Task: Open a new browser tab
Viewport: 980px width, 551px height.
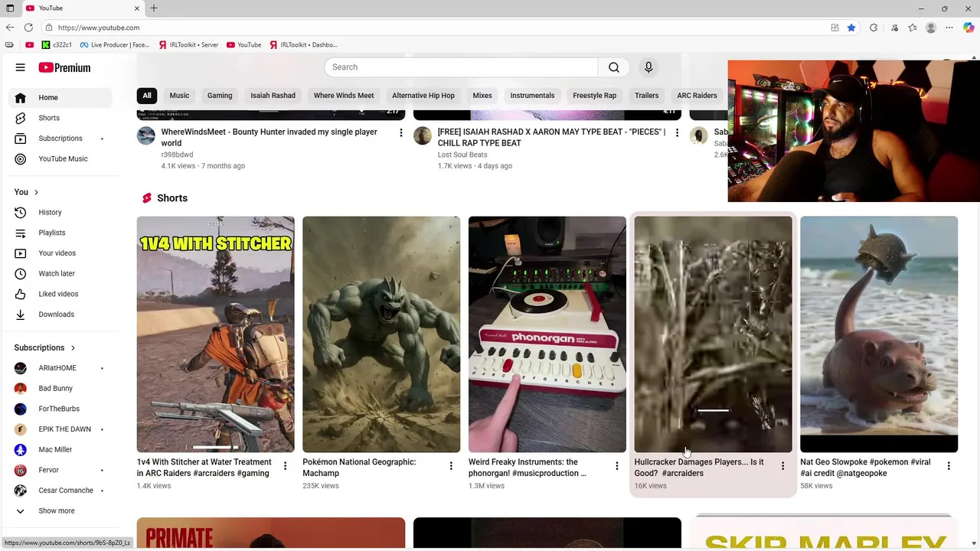Action: pos(154,8)
